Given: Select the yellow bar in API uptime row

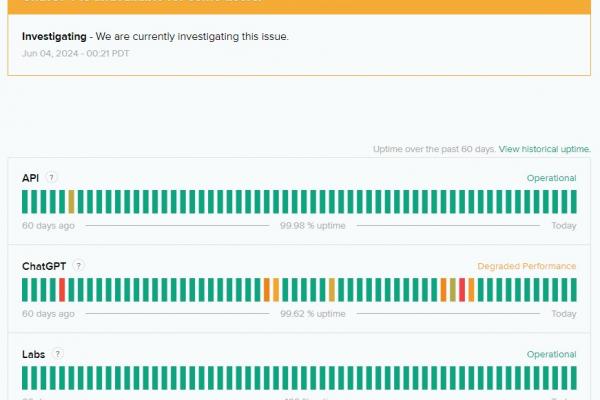Looking at the screenshot, I should pyautogui.click(x=71, y=202).
